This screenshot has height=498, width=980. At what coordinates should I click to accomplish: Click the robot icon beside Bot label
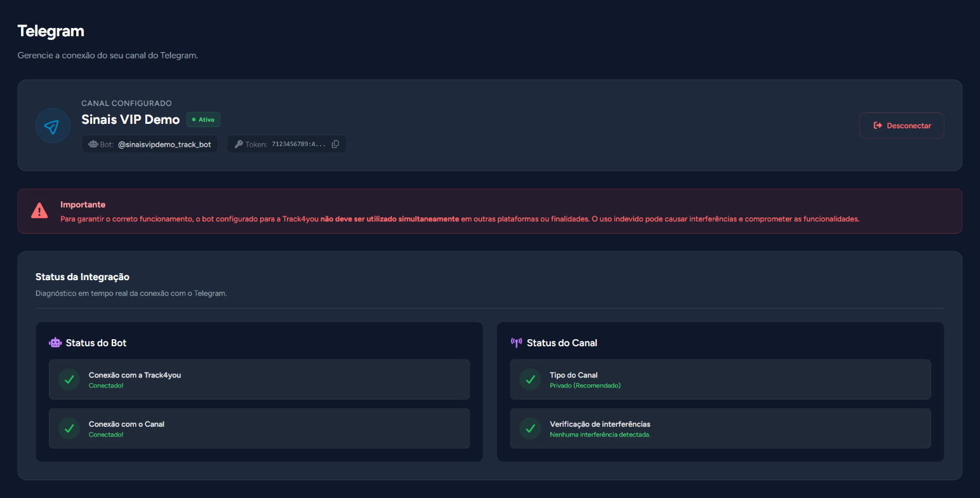[93, 144]
